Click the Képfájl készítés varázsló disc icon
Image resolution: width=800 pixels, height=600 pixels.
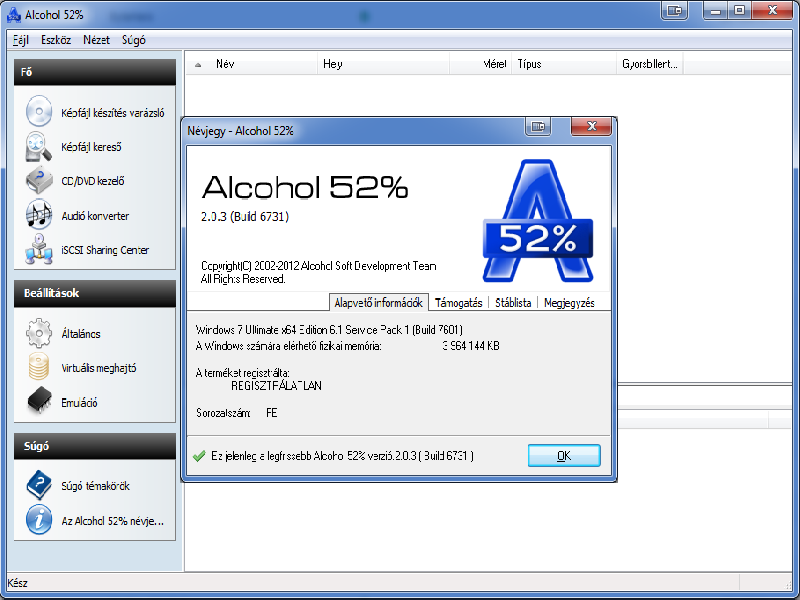(39, 111)
